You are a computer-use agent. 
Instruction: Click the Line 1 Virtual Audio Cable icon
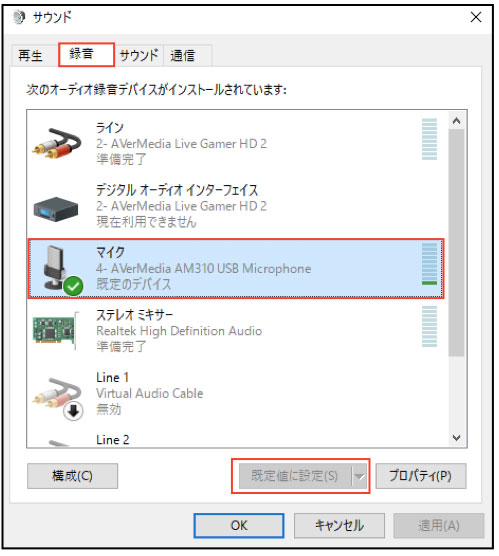coord(57,394)
